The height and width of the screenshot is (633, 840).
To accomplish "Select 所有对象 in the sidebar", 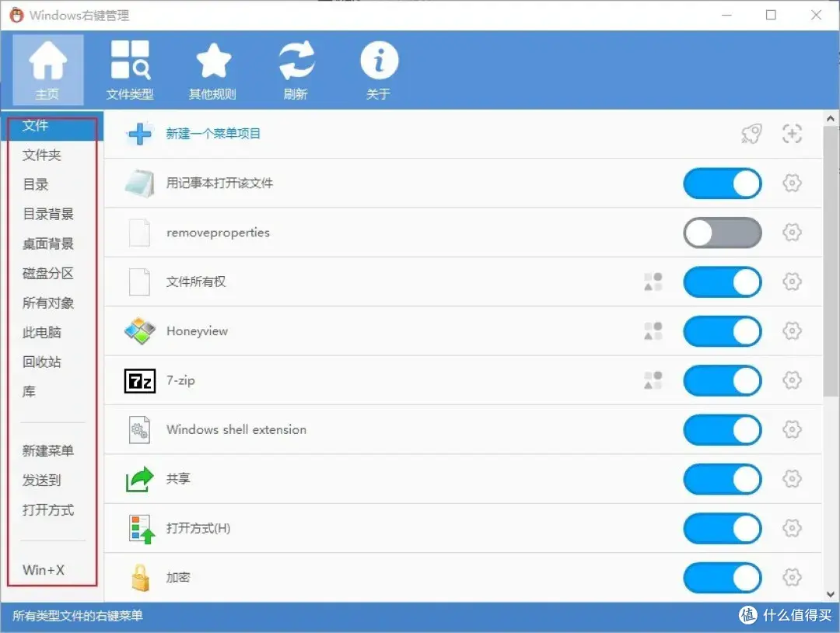I will [x=48, y=303].
